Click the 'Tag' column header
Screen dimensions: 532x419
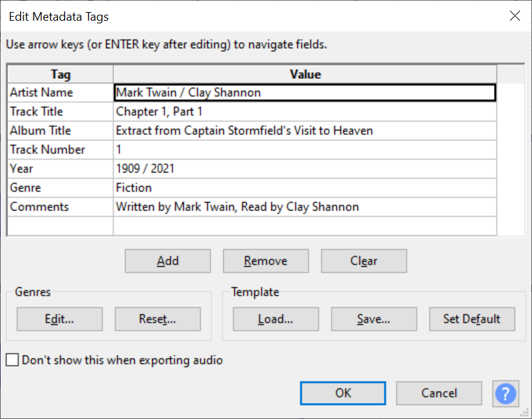[x=60, y=74]
